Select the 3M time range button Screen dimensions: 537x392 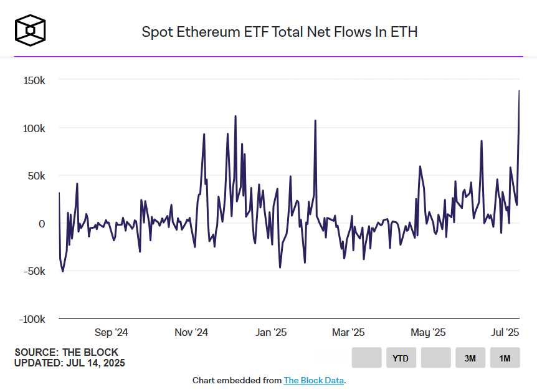470,358
